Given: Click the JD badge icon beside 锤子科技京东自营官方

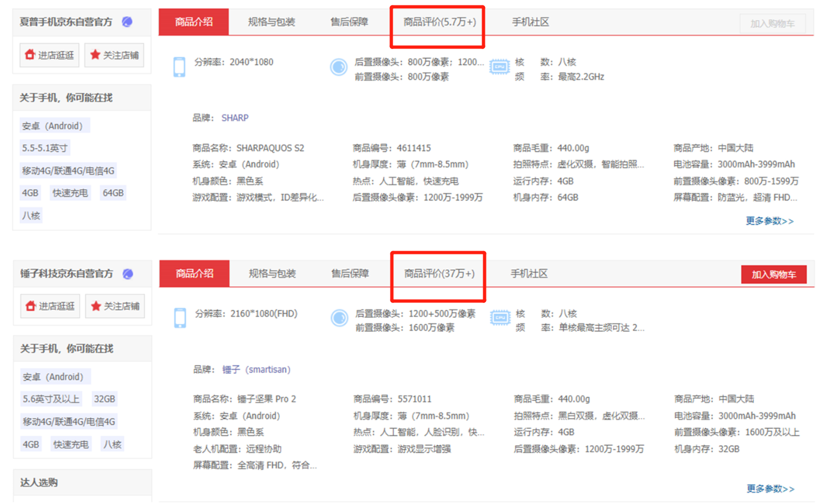Looking at the screenshot, I should click(128, 274).
